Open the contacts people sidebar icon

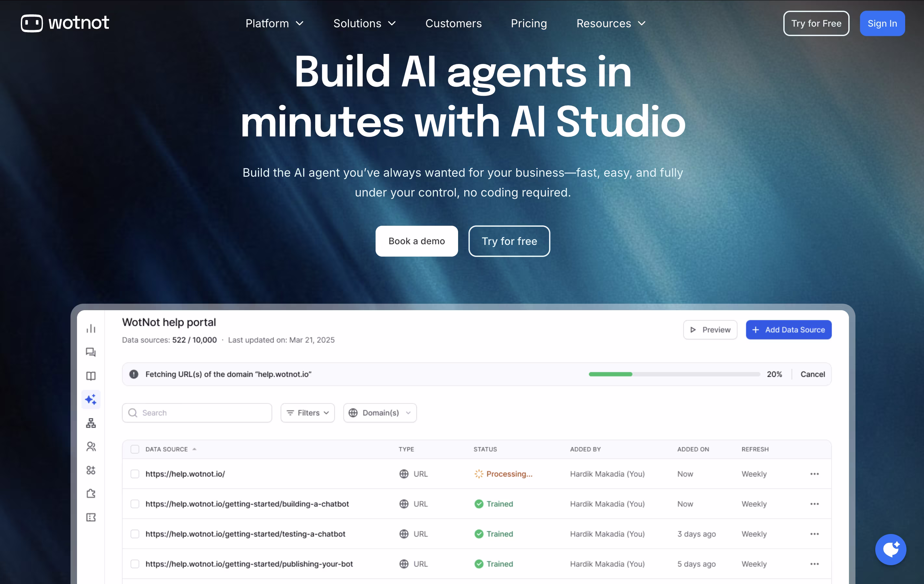(x=91, y=447)
